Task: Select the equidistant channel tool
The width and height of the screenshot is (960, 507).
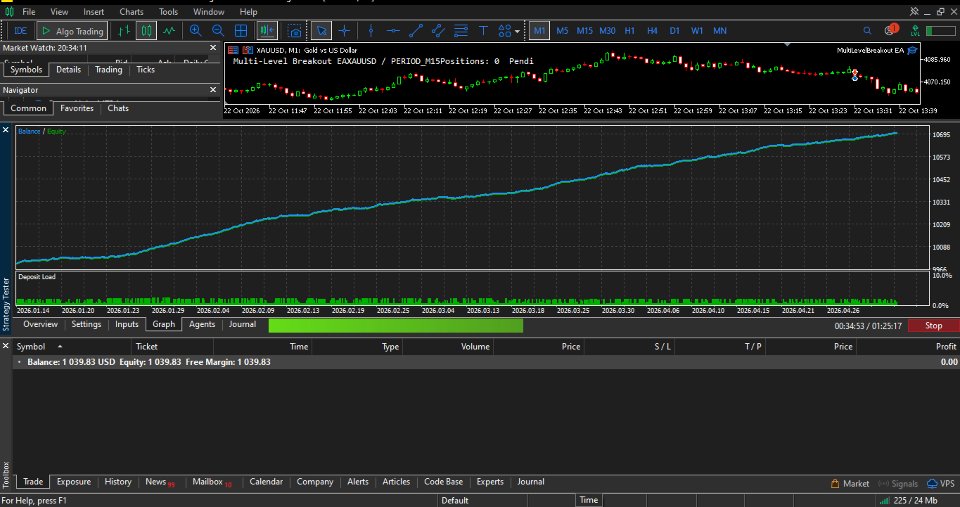Action: (438, 31)
